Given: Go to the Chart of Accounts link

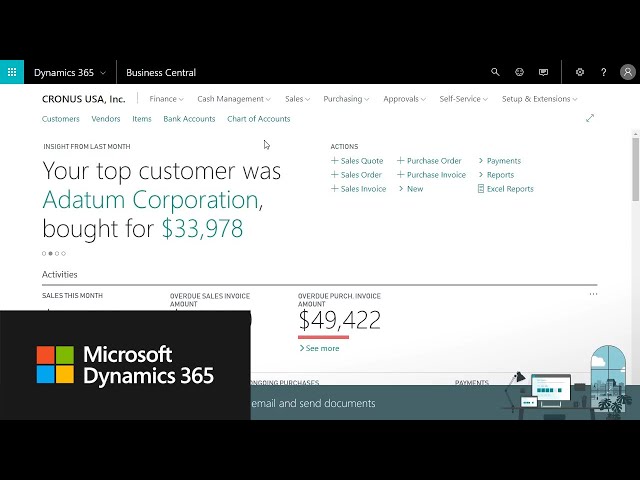Looking at the screenshot, I should click(x=258, y=119).
